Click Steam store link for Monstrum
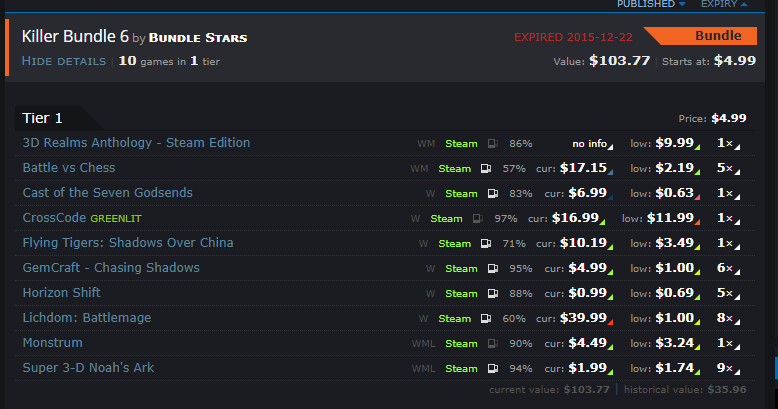The height and width of the screenshot is (409, 778). point(461,343)
